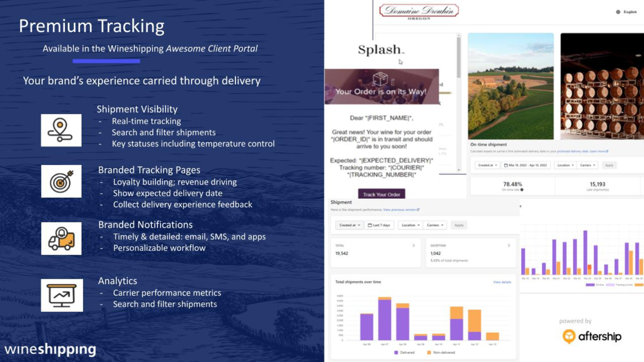Open the Location dropdown in Shipment panel
Screen dimensions: 644x362
411,225
